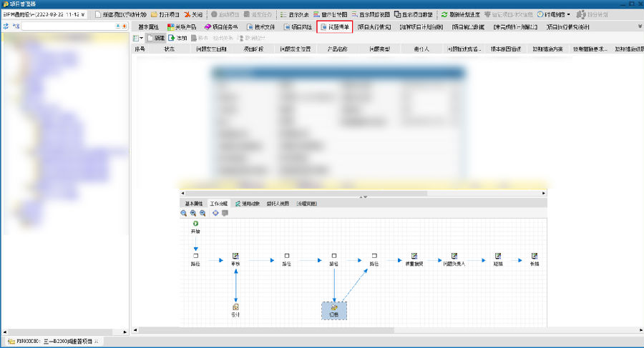The width and height of the screenshot is (644, 348).
Task: Select the 工作流程 tab in lower panel
Action: 218,204
